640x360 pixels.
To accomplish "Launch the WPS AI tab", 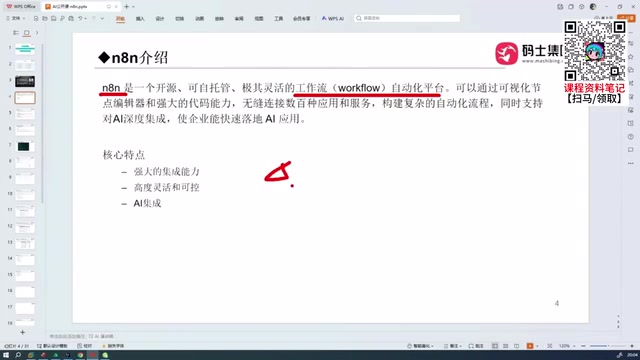I will 333,19.
